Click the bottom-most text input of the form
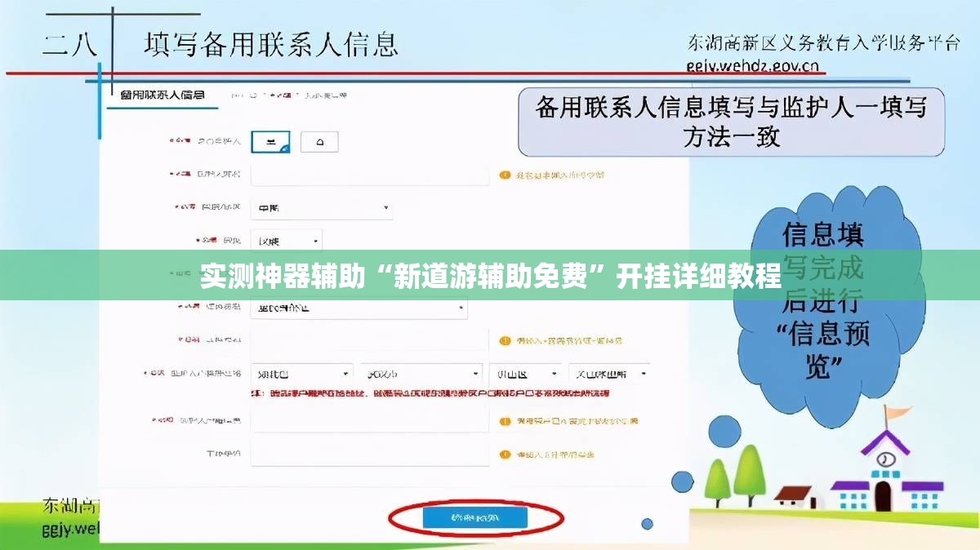This screenshot has height=550, width=980. [370, 455]
